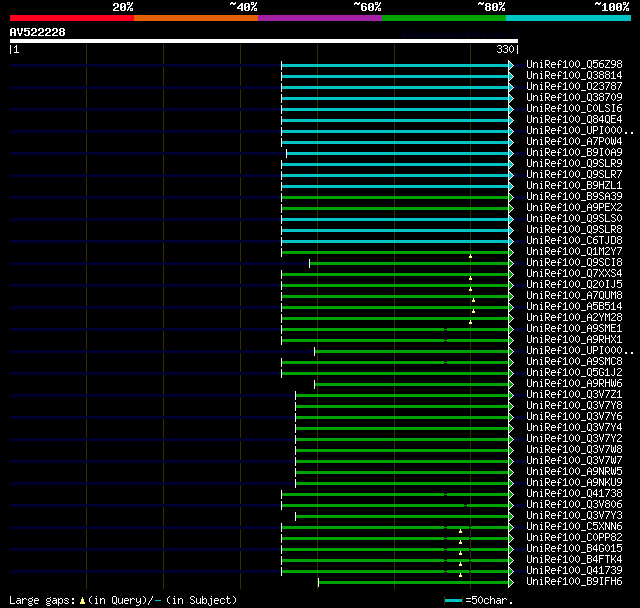Click the green alignment bar for Q41738
This screenshot has width=640, height=608.
pyautogui.click(x=395, y=493)
